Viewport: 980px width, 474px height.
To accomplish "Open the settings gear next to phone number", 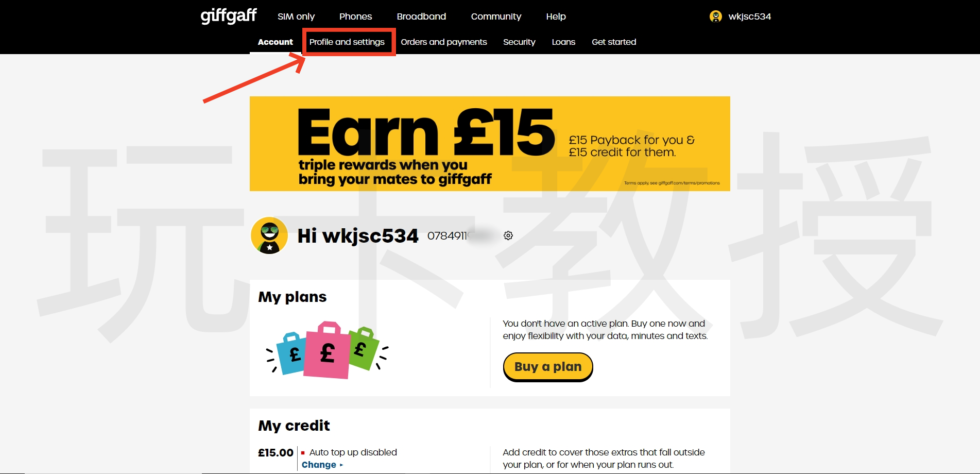I will point(508,235).
